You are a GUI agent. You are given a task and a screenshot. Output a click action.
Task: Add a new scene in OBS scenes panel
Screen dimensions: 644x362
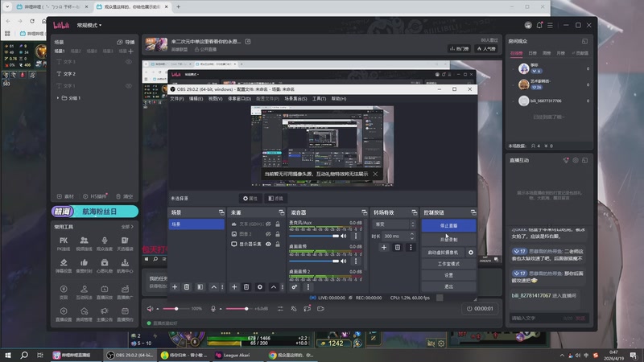click(x=175, y=287)
